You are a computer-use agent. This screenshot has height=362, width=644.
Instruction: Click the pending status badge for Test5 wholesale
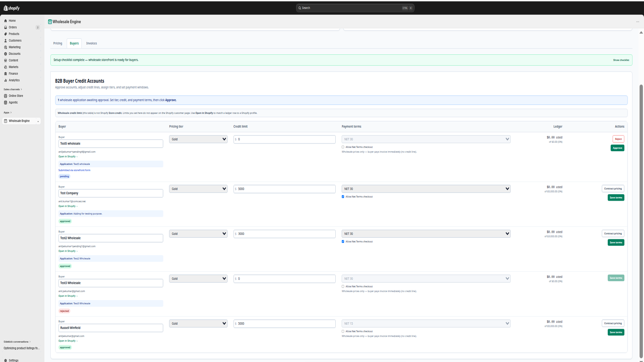tap(64, 176)
